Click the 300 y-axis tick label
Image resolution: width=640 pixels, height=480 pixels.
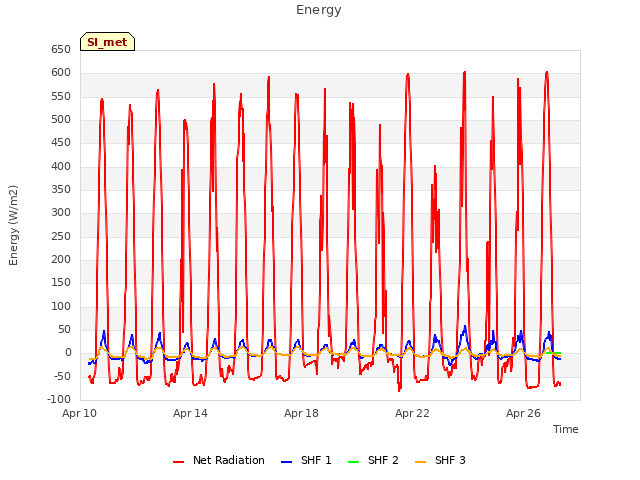(61, 213)
